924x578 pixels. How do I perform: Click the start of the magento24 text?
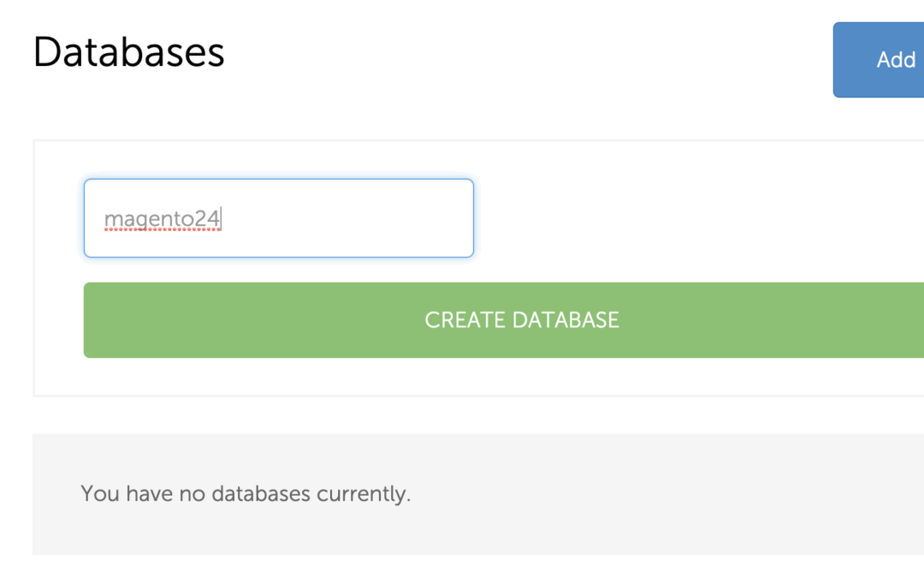point(105,219)
